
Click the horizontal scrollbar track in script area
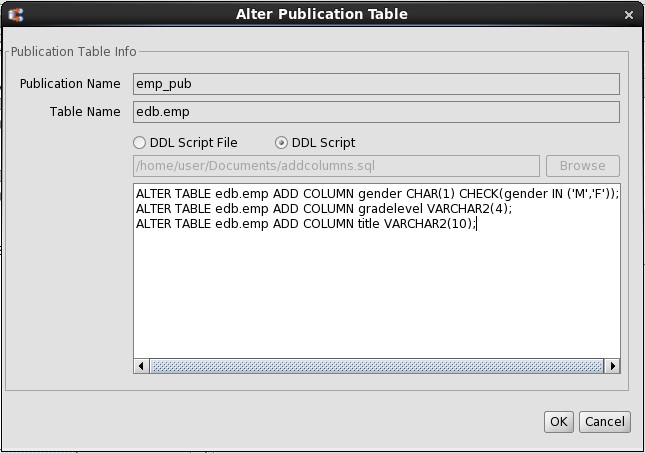(x=377, y=366)
